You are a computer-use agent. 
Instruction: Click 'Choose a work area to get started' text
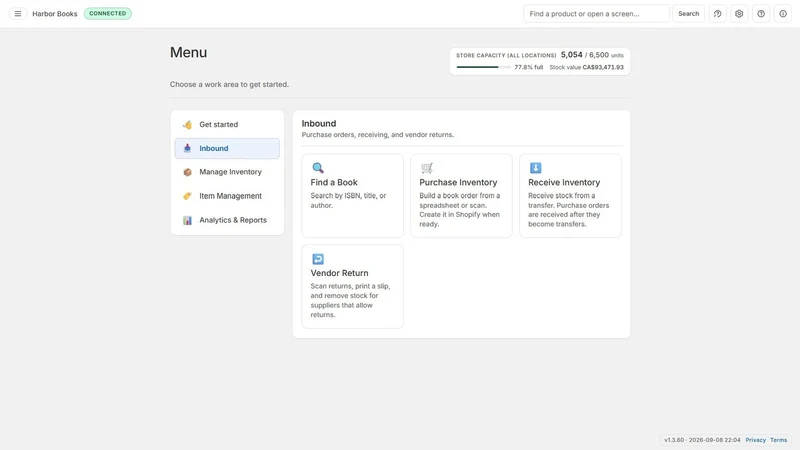(x=229, y=84)
